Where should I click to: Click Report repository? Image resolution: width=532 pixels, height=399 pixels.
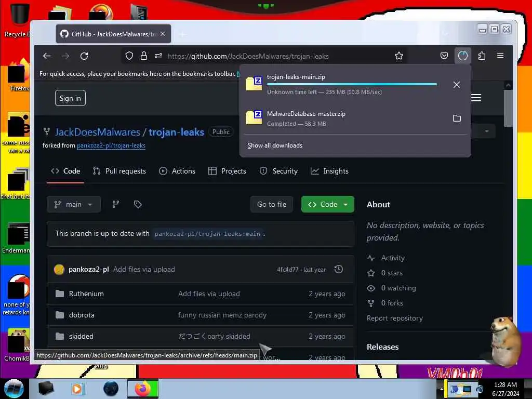pyautogui.click(x=395, y=318)
